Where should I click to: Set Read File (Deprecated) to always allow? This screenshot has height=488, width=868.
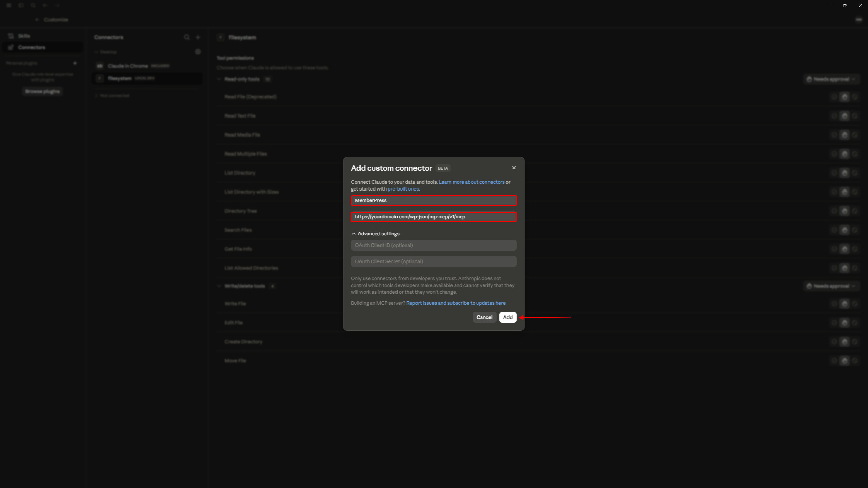(834, 97)
